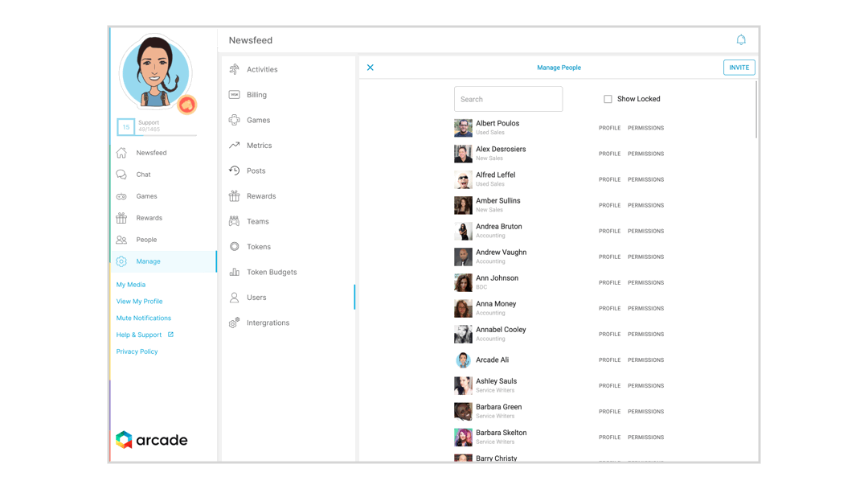Click the Token Budgets bar chart icon
868x489 pixels.
[234, 272]
